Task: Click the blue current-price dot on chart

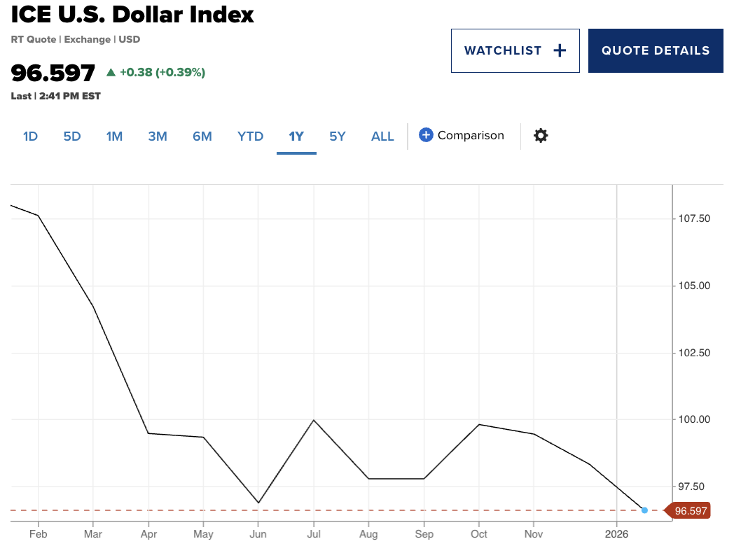Action: pyautogui.click(x=644, y=510)
